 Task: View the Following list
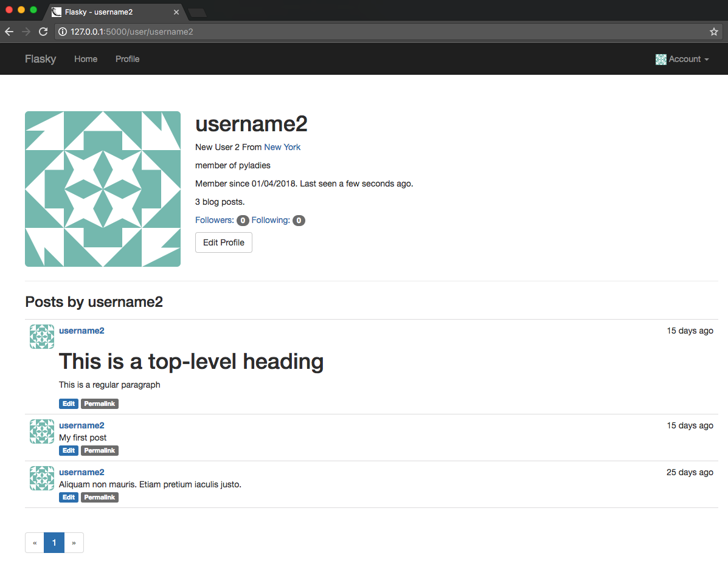(x=271, y=220)
